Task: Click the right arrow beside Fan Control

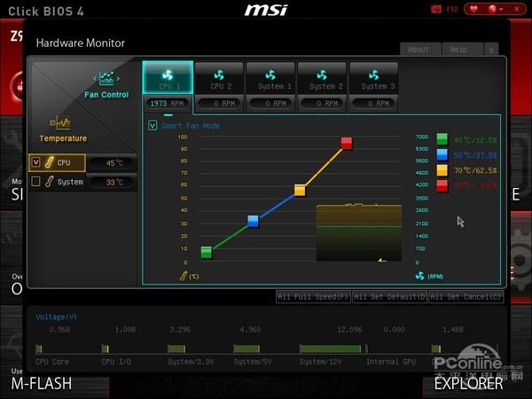Action: [x=118, y=79]
